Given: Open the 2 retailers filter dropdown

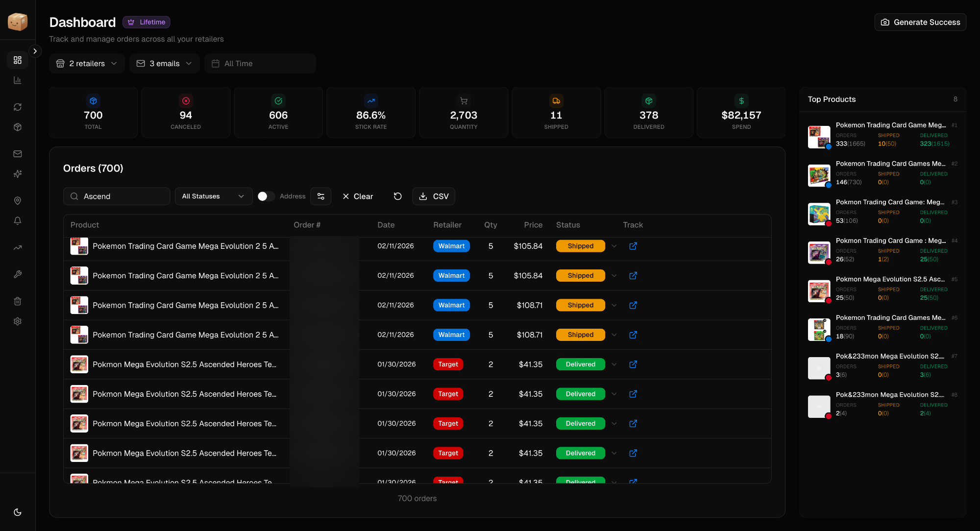Looking at the screenshot, I should [x=86, y=63].
